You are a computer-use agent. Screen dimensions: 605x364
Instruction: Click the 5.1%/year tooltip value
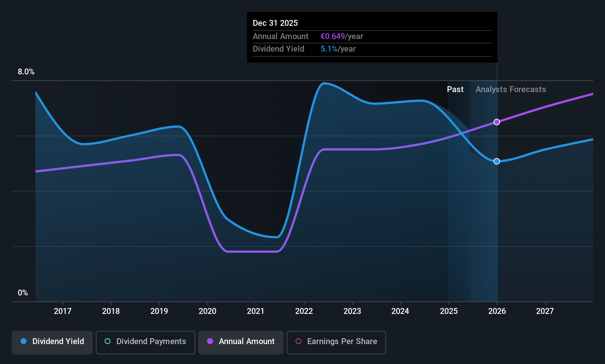[x=338, y=49]
